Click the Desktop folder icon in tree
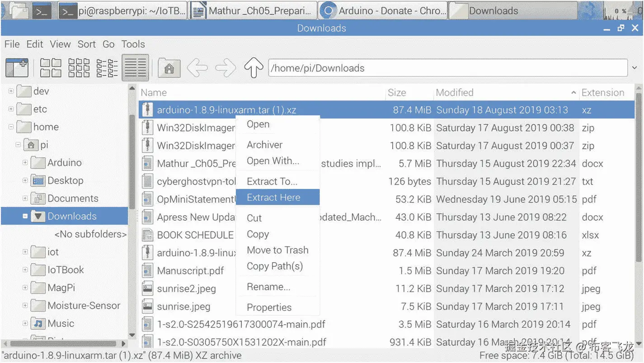Screen dimensions: 644x363 [x=38, y=181]
